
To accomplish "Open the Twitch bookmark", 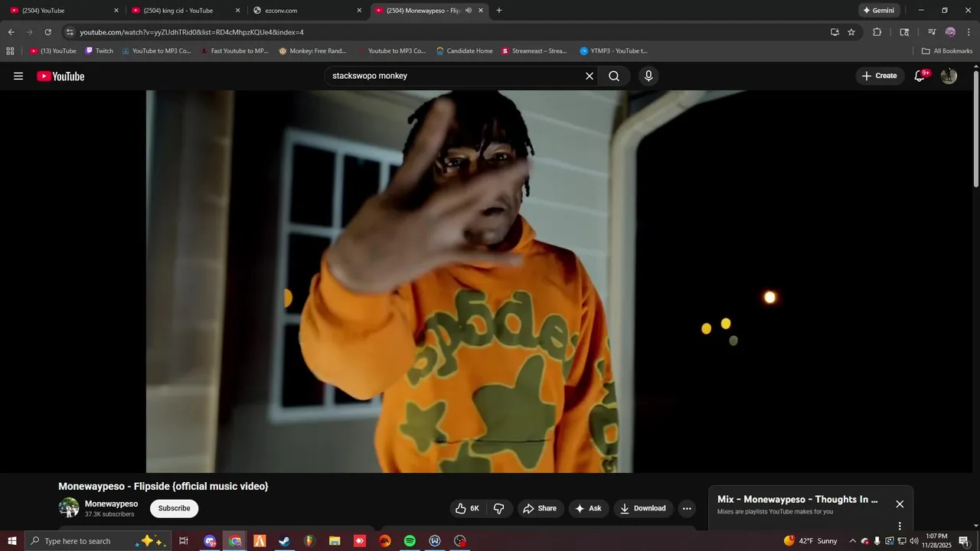I will (100, 51).
